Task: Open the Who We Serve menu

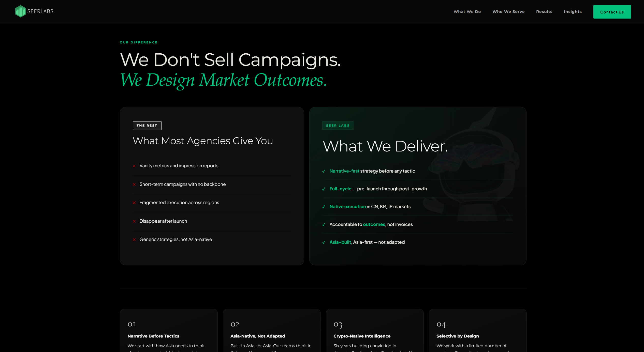Action: pos(508,12)
